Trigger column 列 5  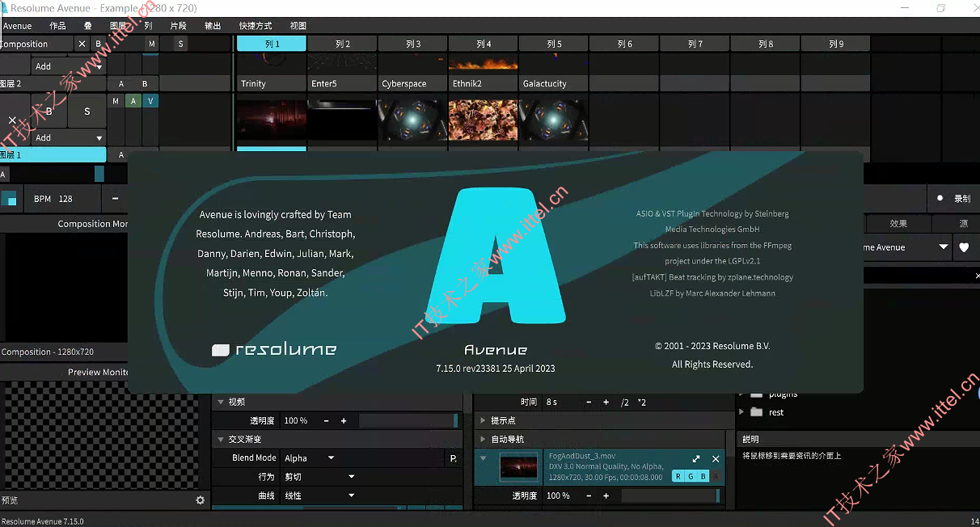coord(554,44)
